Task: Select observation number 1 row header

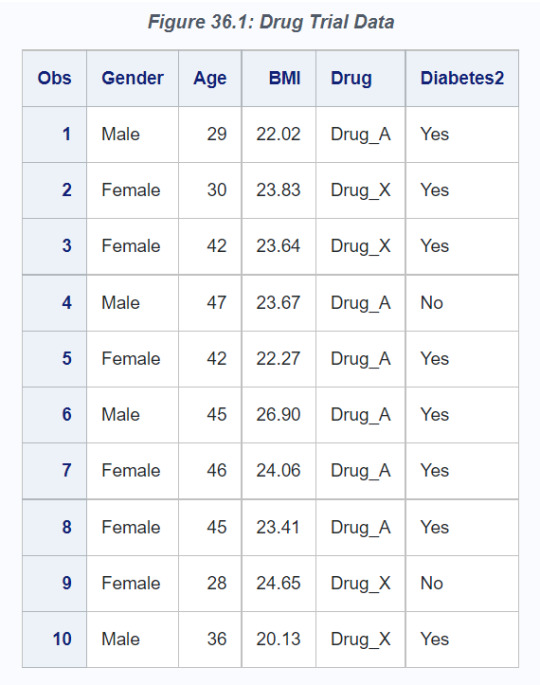Action: [x=54, y=134]
